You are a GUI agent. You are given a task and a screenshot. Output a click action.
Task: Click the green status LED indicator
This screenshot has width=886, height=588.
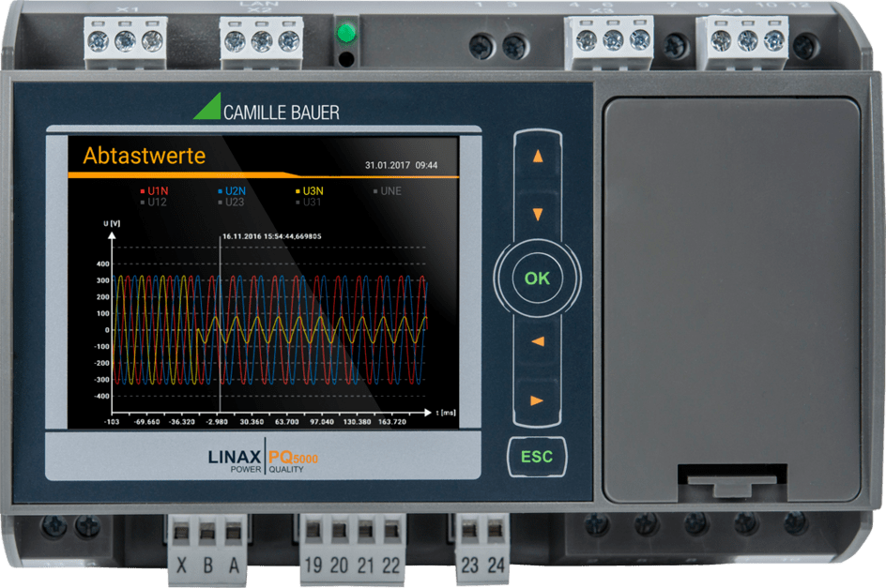pos(345,34)
